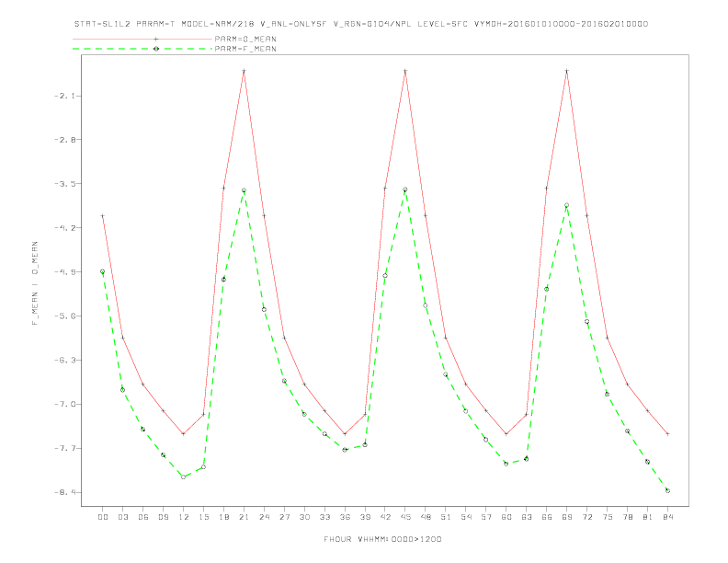Viewport: 728px width, 563px height.
Task: Select the green F_MEAN circle marker at hour 69
Action: 566,205
